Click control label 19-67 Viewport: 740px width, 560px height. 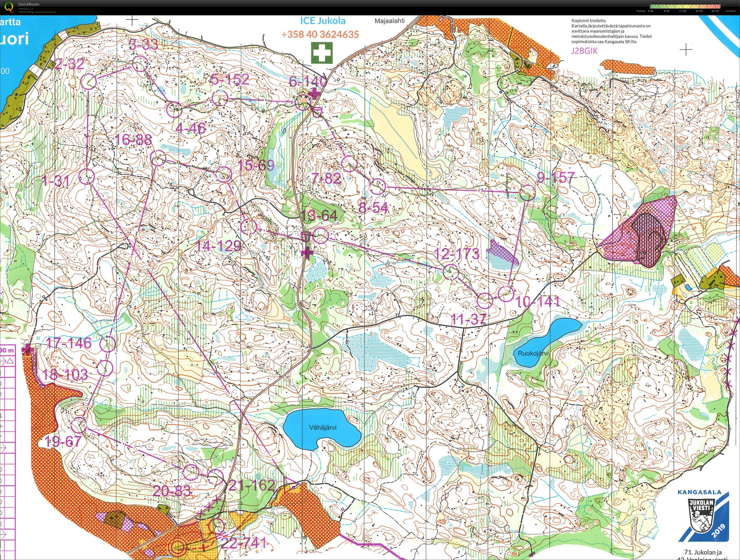pyautogui.click(x=63, y=442)
